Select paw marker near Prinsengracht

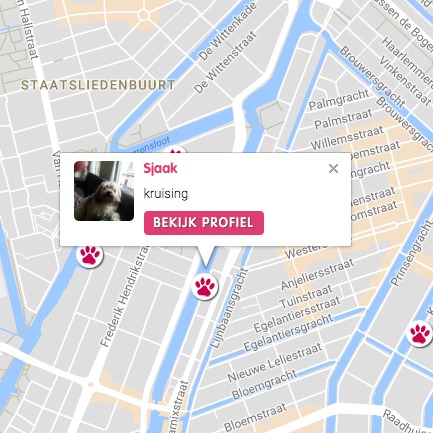[x=420, y=334]
